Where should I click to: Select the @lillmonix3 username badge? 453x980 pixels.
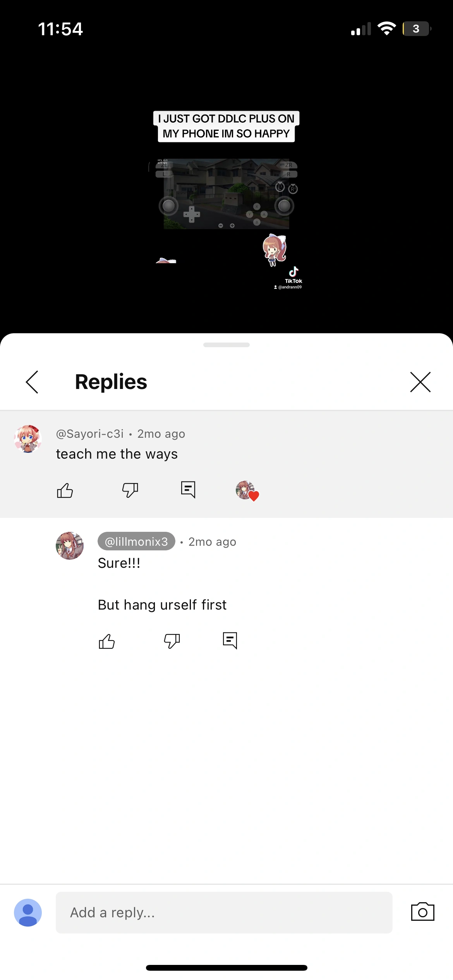pos(136,541)
